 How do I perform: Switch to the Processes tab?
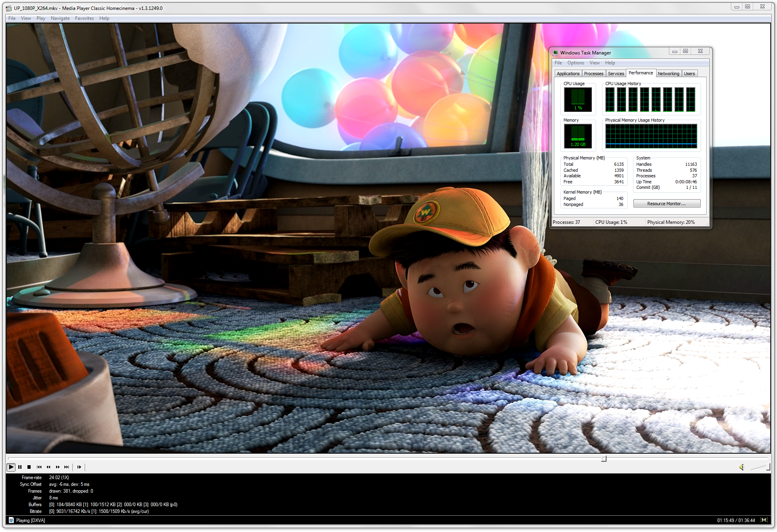(x=593, y=74)
